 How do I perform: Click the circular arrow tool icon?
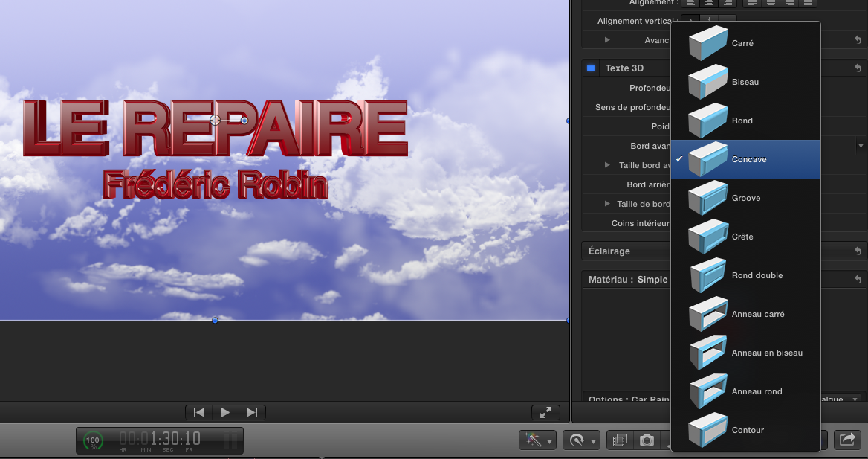click(577, 440)
